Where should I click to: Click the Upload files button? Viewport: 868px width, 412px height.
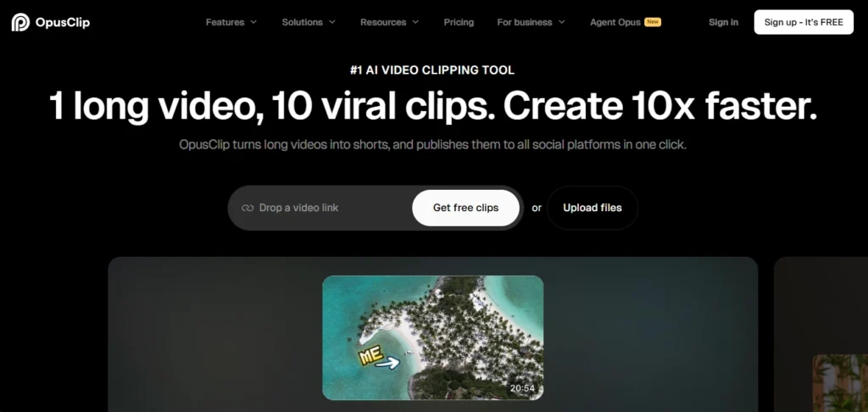(592, 208)
